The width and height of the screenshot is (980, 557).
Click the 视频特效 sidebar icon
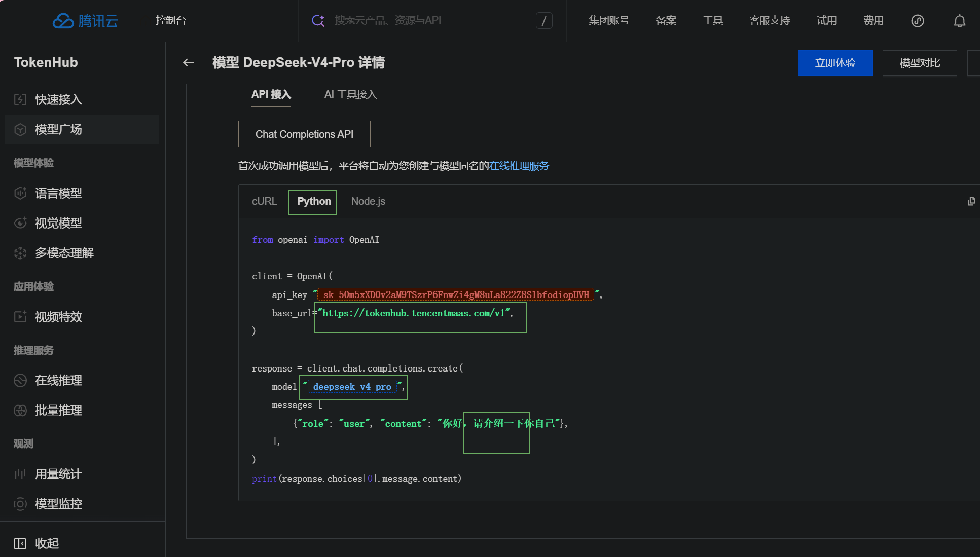click(20, 317)
